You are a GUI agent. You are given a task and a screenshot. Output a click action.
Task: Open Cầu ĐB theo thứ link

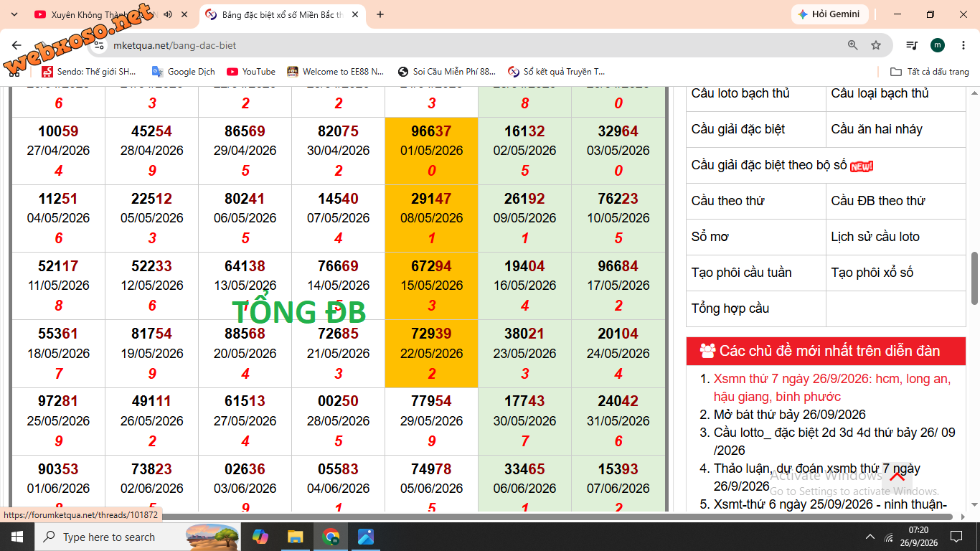coord(878,201)
